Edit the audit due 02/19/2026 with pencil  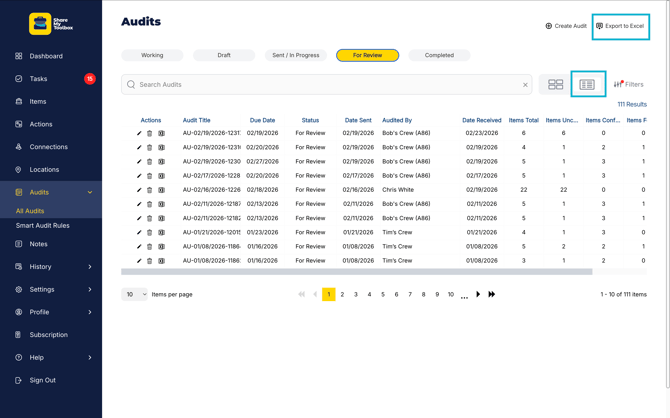(139, 133)
